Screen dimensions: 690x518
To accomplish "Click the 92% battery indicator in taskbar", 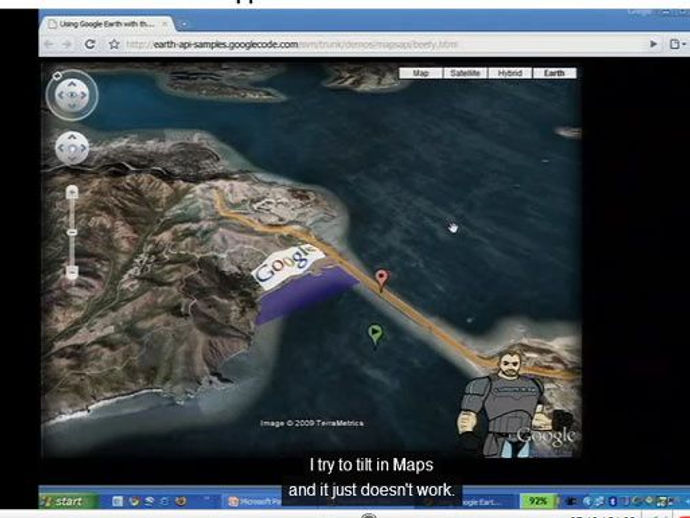I will (537, 501).
